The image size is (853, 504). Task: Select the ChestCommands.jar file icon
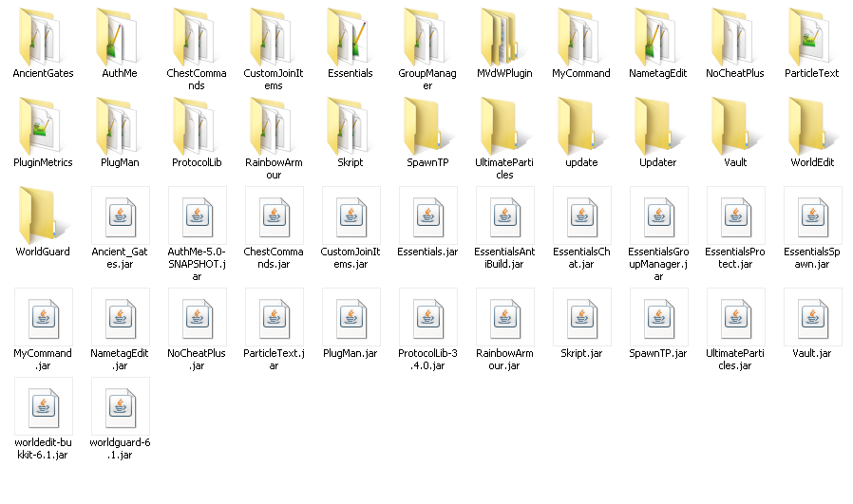275,215
